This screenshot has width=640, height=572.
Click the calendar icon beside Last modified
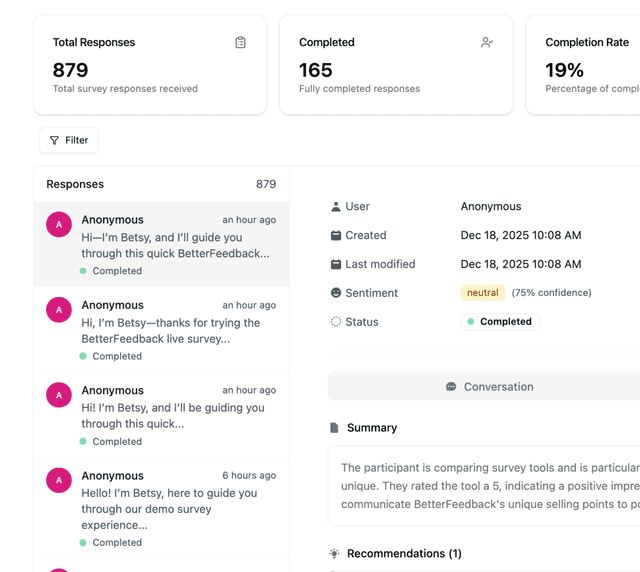[x=336, y=265]
